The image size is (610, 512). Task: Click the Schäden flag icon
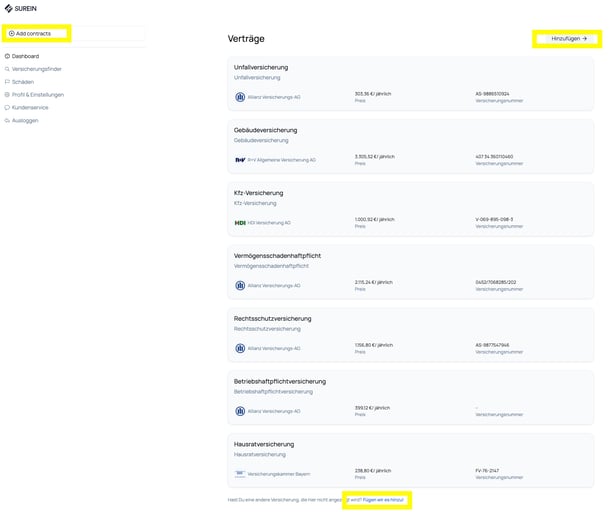click(7, 82)
